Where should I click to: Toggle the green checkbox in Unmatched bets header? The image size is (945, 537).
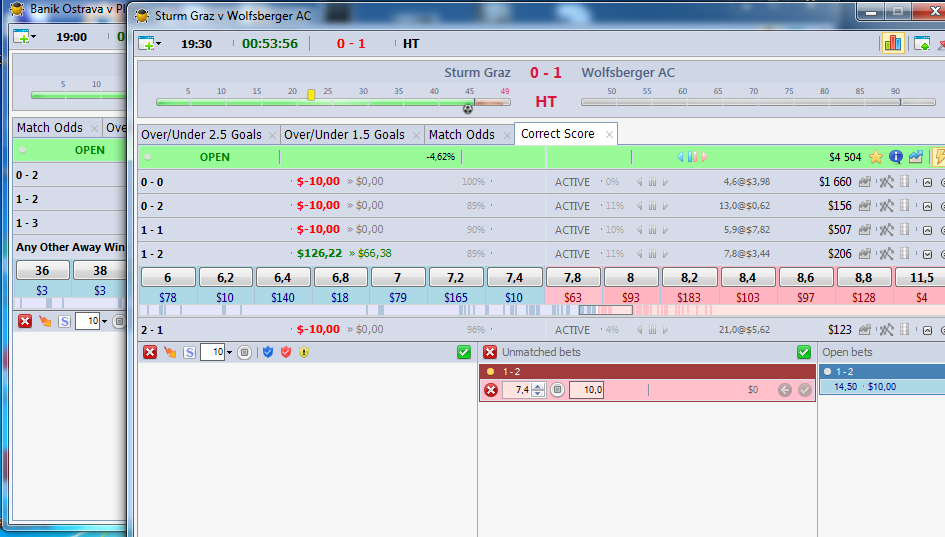[x=803, y=352]
